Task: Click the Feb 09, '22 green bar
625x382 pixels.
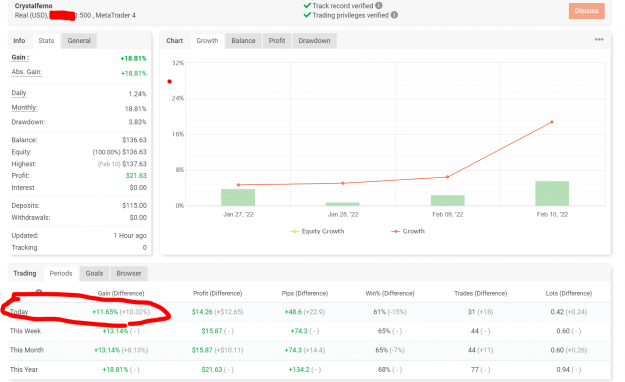Action: click(448, 201)
